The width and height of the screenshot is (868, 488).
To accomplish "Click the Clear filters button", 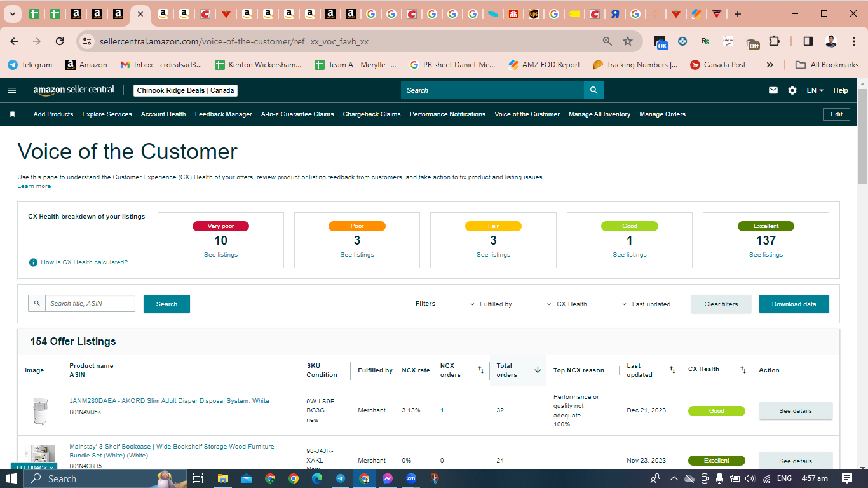I will (721, 304).
